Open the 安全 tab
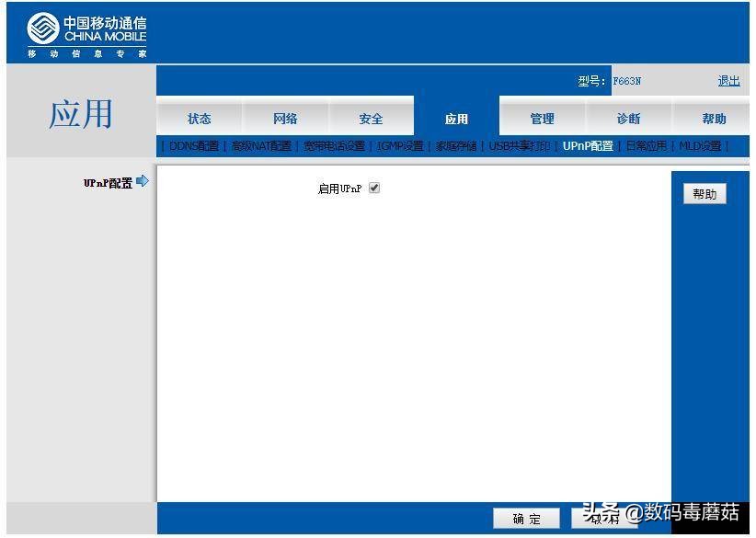 pos(371,118)
